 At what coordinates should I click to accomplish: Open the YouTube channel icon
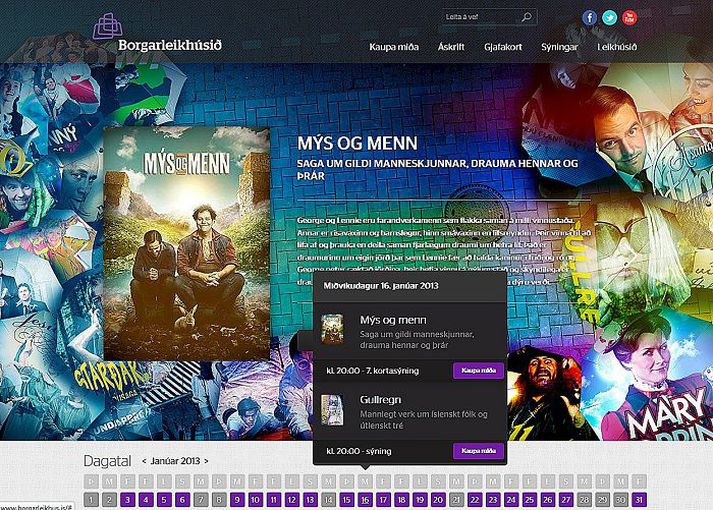pyautogui.click(x=630, y=18)
